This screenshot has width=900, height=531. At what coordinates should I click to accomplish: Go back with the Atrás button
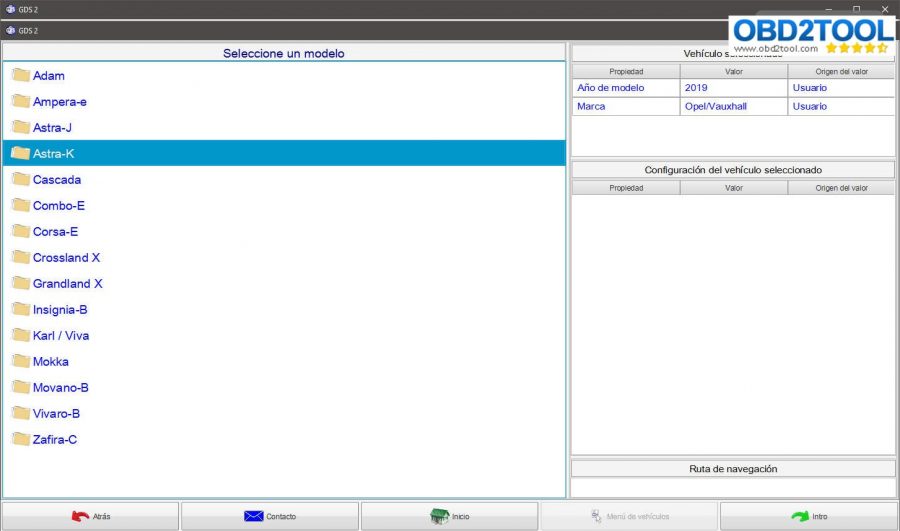point(91,516)
